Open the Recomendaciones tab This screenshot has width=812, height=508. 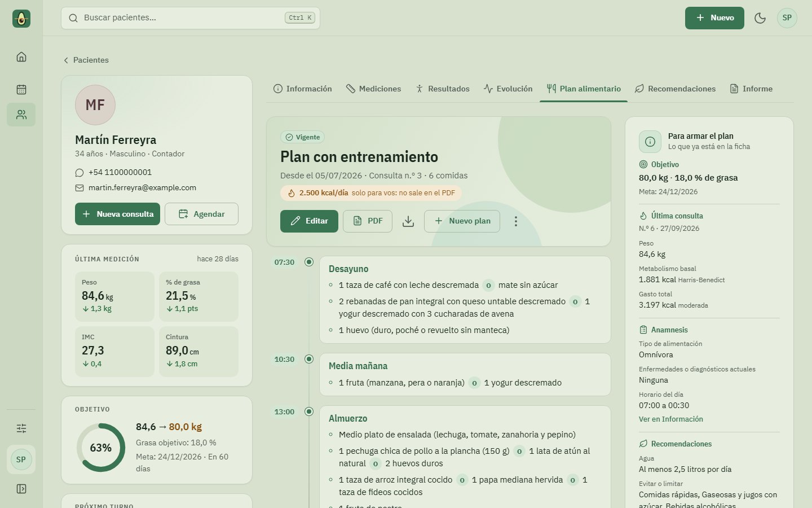pos(675,89)
